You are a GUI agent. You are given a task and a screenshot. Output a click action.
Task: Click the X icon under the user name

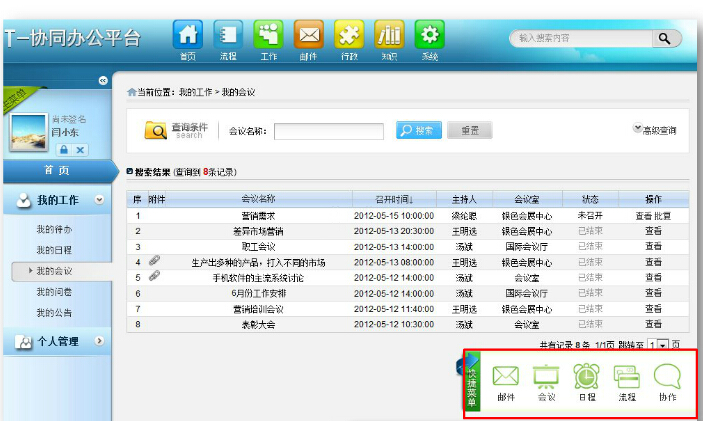tap(80, 150)
